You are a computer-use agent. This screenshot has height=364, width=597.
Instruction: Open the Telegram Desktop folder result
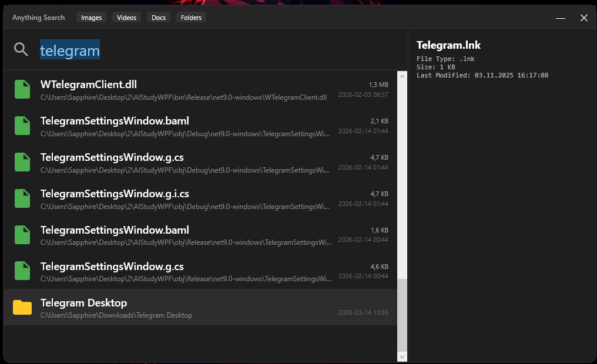pos(83,303)
